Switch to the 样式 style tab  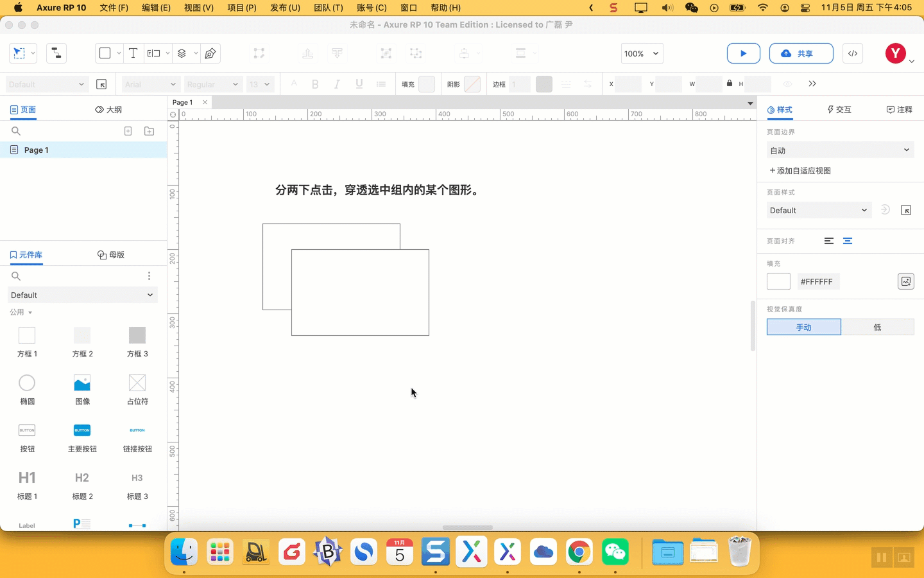click(780, 110)
